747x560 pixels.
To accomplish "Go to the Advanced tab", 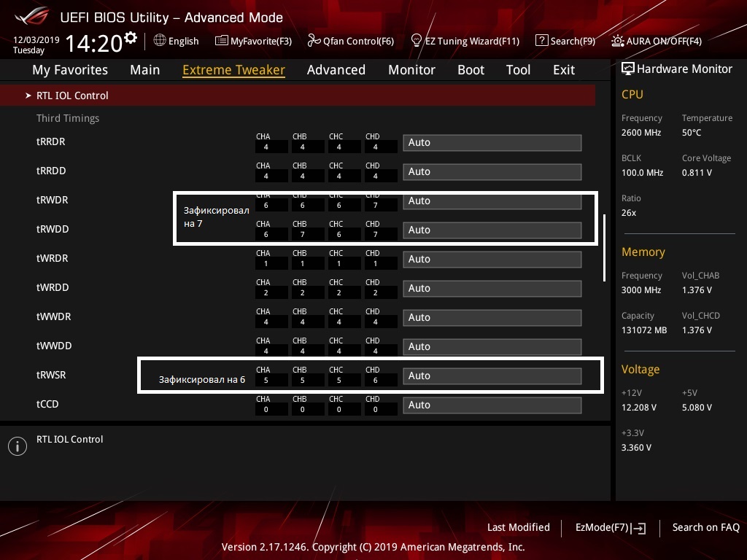I will [x=336, y=70].
